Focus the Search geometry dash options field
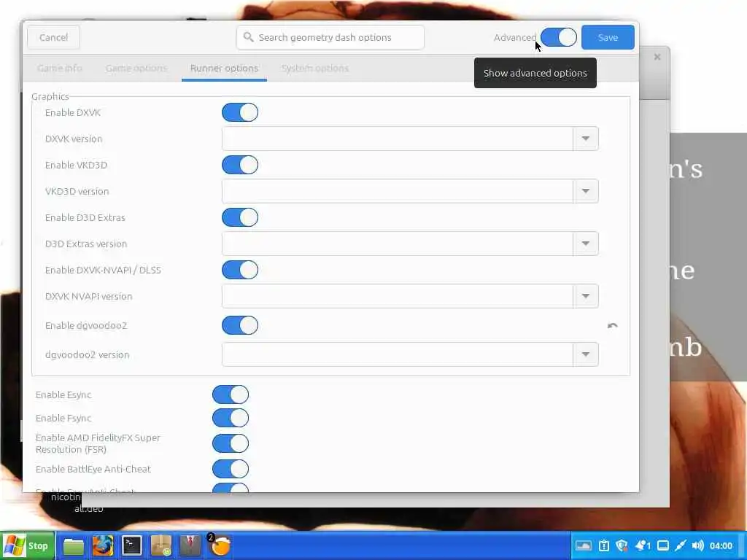Screen dimensions: 747x560 [330, 37]
